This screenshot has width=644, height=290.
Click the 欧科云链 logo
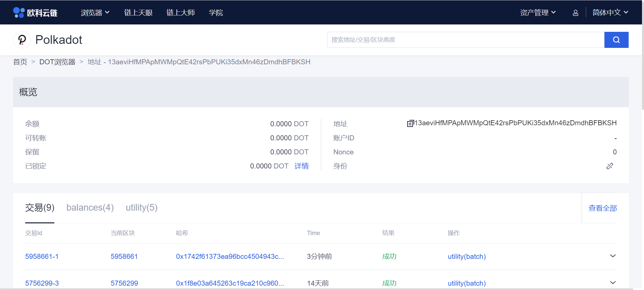point(35,13)
